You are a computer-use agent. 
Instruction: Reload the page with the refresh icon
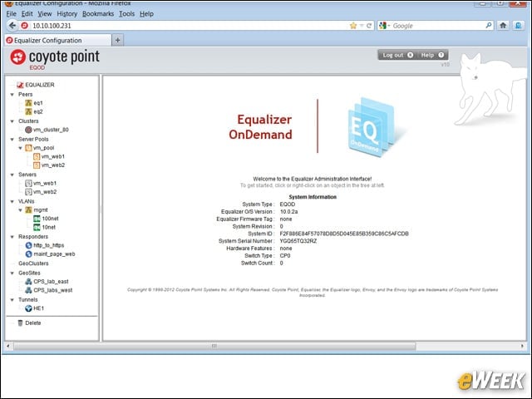(x=369, y=26)
